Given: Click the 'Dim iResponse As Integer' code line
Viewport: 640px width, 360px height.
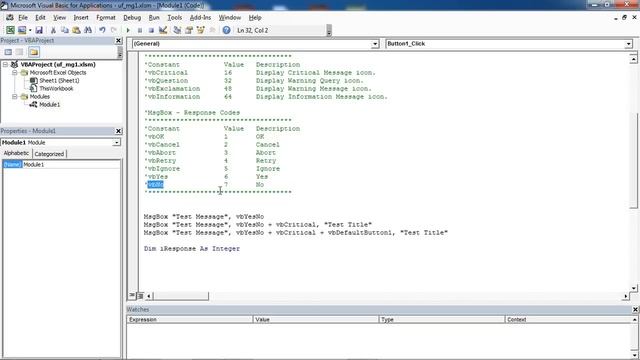Looking at the screenshot, I should [x=192, y=249].
